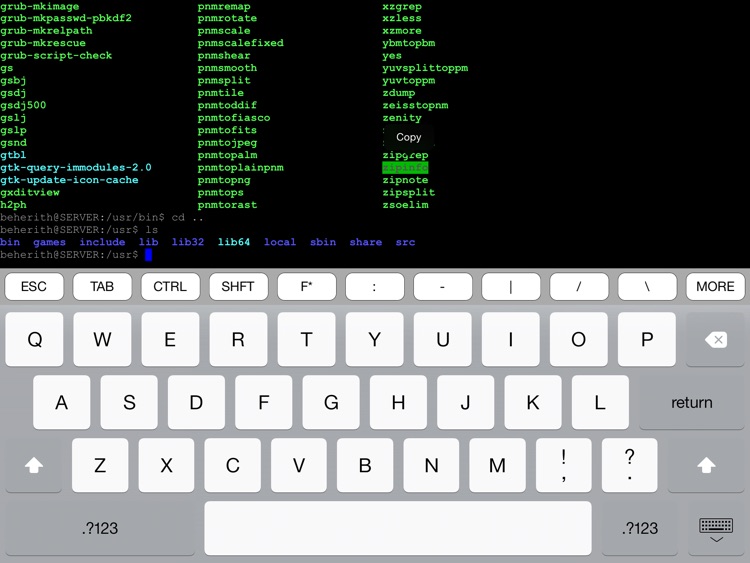Tap the O key
This screenshot has height=563, width=750.
579,340
